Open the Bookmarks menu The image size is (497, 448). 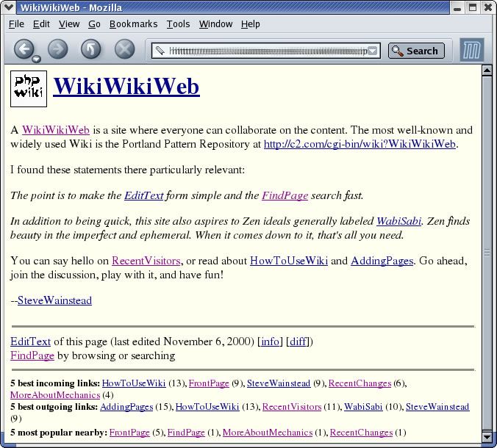point(133,24)
